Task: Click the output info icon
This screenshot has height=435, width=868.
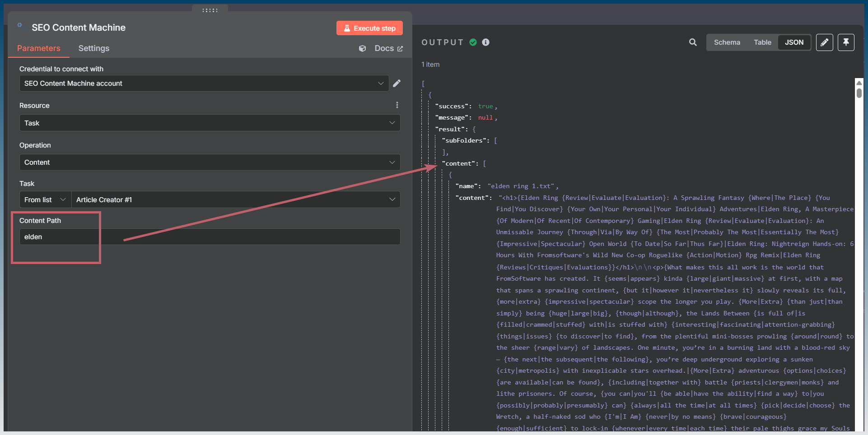Action: (x=486, y=42)
